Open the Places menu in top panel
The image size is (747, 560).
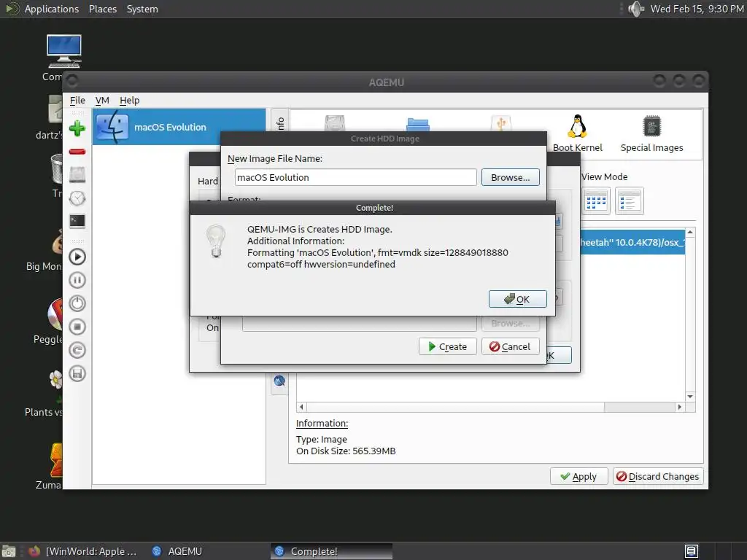click(103, 9)
